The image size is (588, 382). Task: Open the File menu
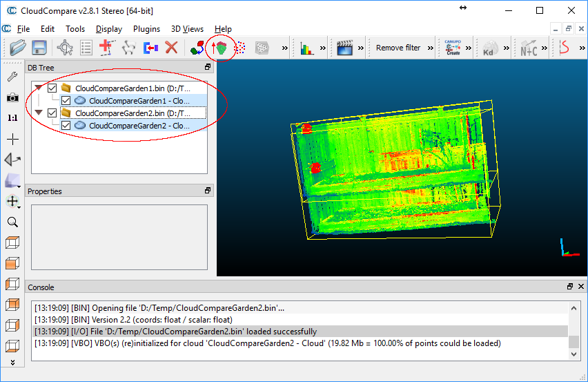tap(23, 29)
